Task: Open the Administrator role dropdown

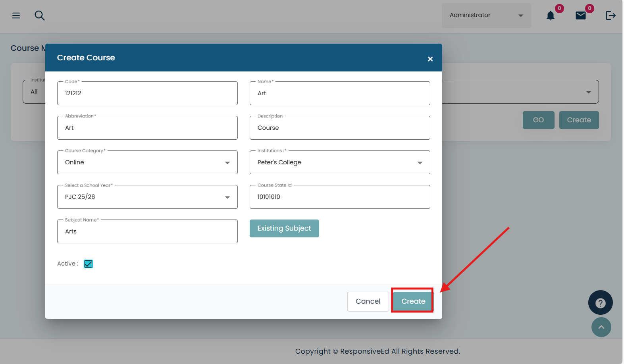Action: tap(486, 15)
